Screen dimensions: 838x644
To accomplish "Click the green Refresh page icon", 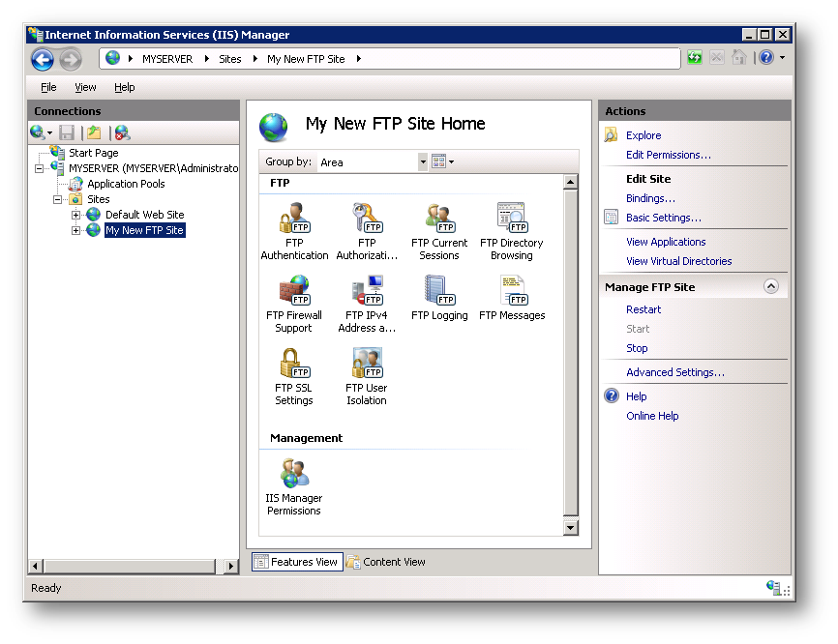I will [x=694, y=57].
